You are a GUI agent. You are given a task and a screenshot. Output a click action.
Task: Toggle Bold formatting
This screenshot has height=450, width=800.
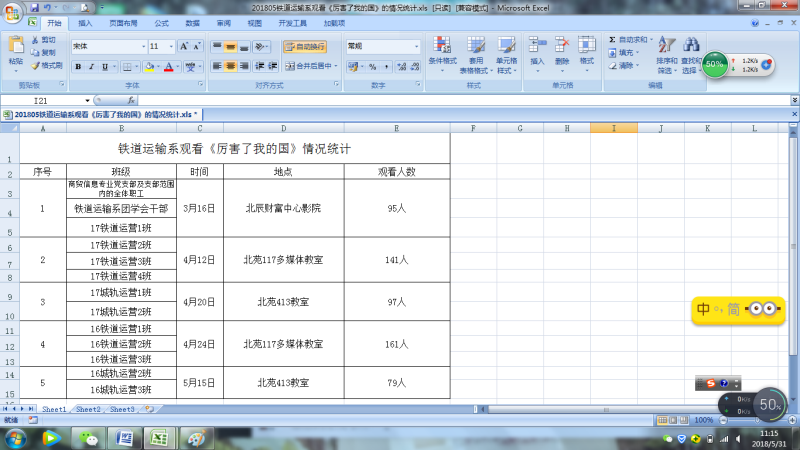pyautogui.click(x=78, y=66)
